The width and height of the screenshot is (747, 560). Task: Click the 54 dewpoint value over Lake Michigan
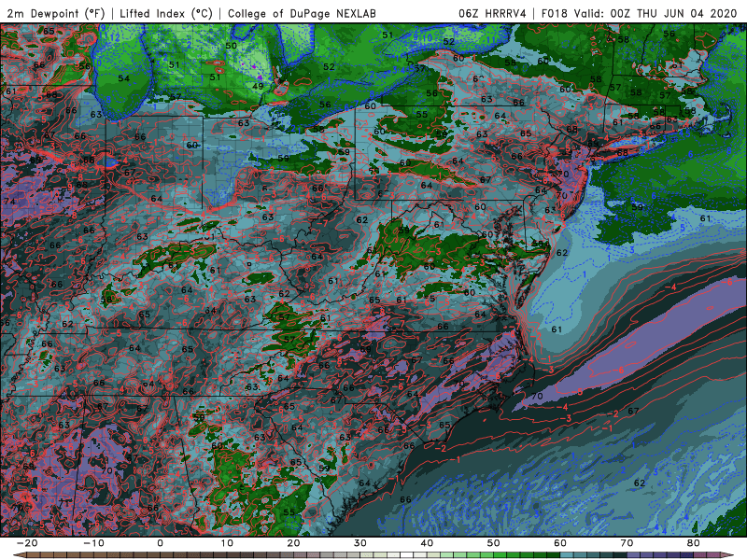[x=124, y=78]
